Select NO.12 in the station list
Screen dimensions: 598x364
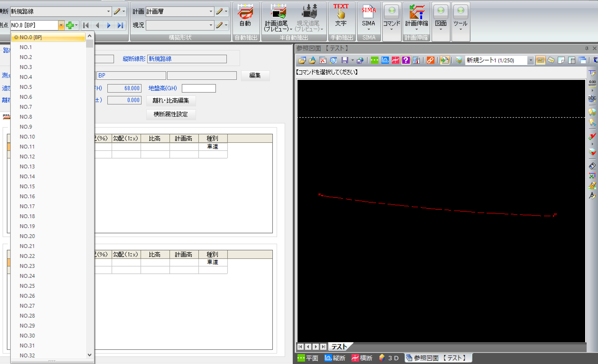click(48, 156)
